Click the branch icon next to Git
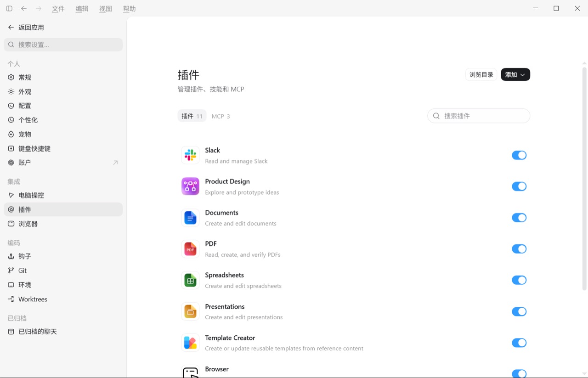 pos(11,271)
